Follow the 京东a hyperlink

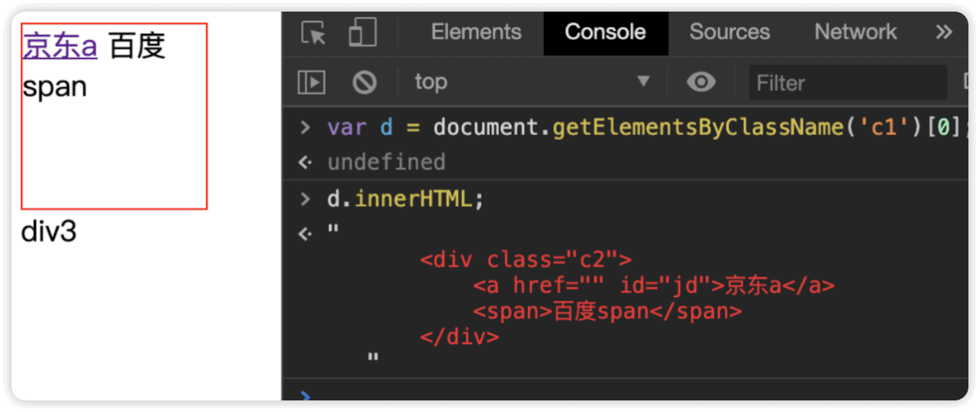pyautogui.click(x=60, y=46)
